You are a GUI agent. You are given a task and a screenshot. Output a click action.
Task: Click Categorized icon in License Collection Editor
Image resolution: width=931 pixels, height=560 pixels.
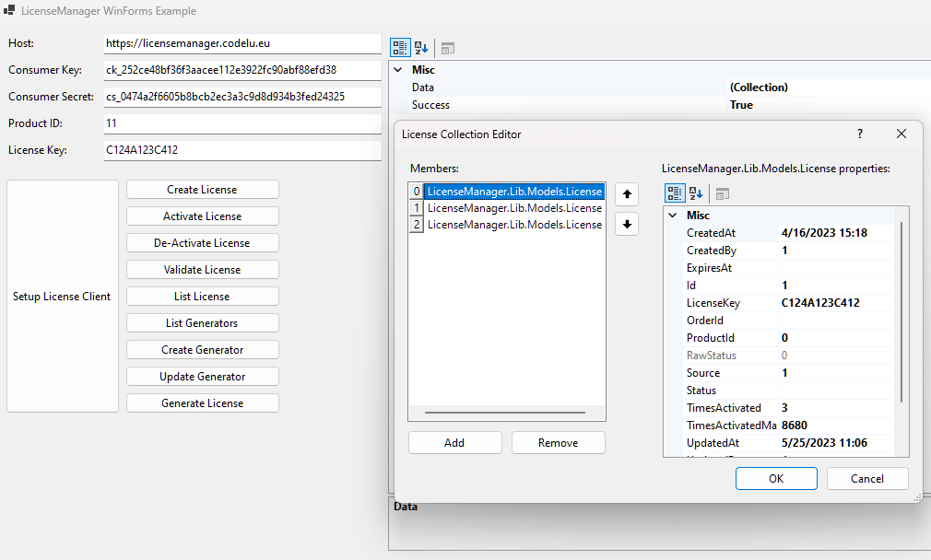[x=675, y=192]
